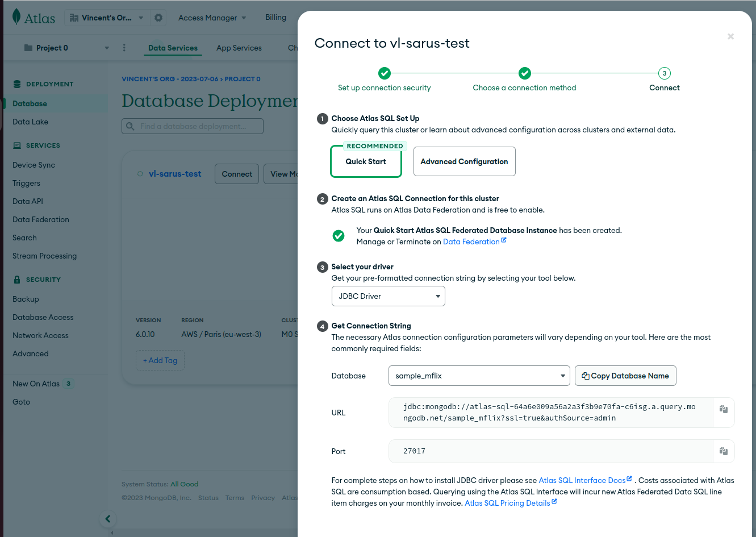Click the footer Terms link
The image size is (756, 537).
click(x=235, y=498)
